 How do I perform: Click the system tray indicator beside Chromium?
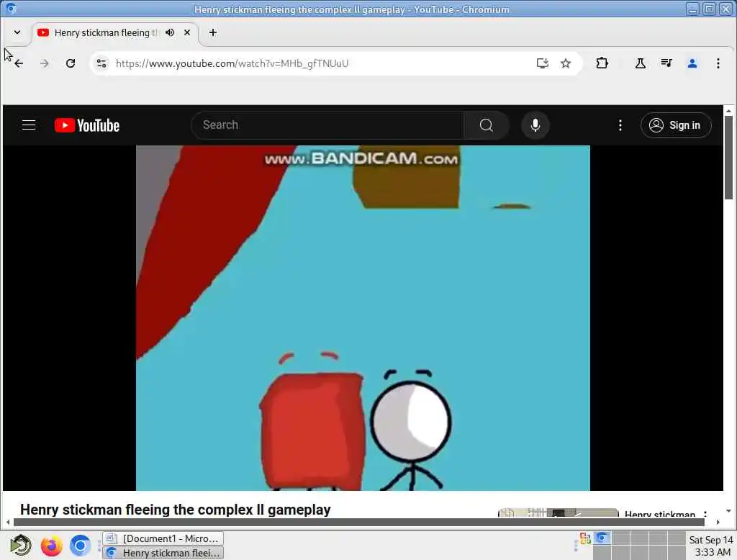click(585, 538)
